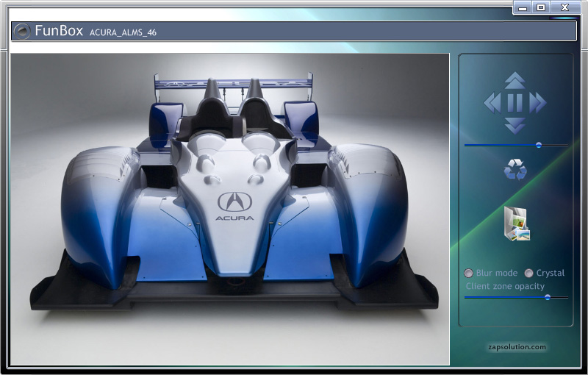Viewport: 588px width, 375px height.
Task: Pause the slideshow
Action: pos(515,103)
